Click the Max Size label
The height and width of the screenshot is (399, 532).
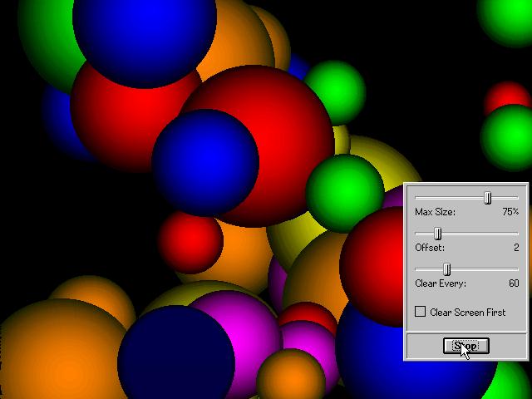435,212
